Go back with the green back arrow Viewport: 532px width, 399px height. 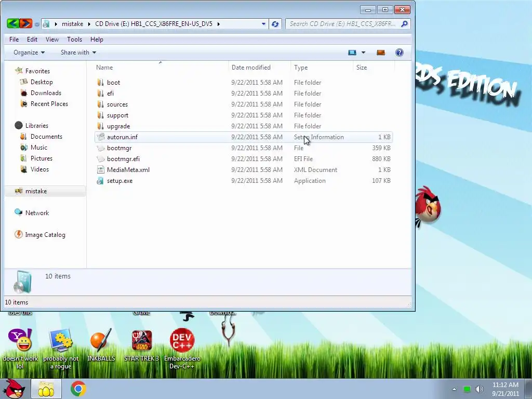point(13,23)
